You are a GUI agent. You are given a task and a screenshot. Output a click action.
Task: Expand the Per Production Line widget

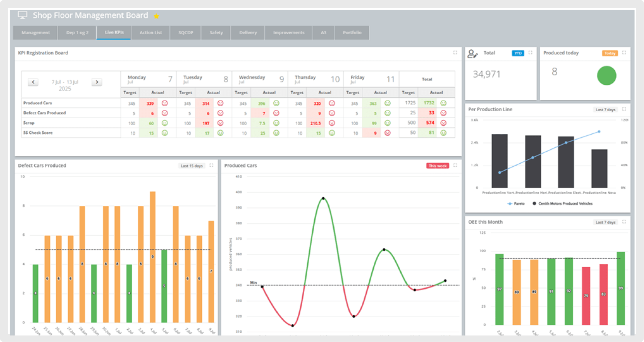(x=624, y=109)
